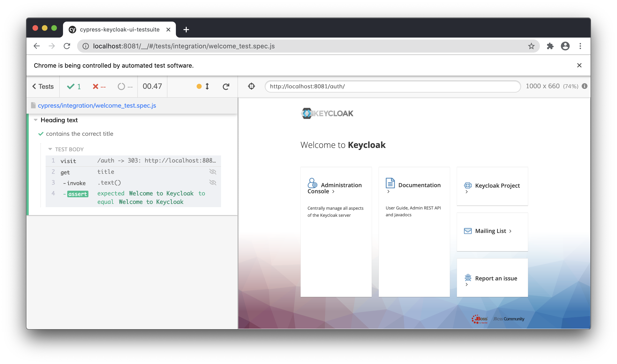This screenshot has height=364, width=617.
Task: Click the Welcome to Keycloak heading
Action: (x=343, y=145)
